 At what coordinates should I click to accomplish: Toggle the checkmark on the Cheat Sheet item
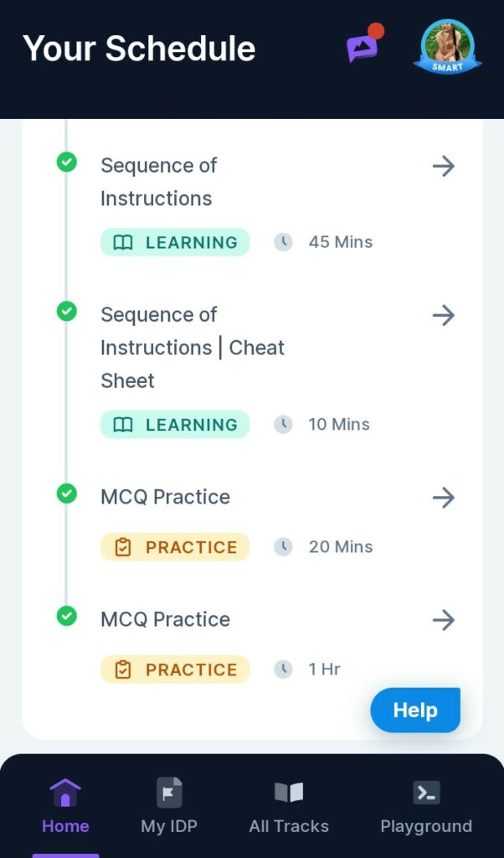pyautogui.click(x=67, y=311)
